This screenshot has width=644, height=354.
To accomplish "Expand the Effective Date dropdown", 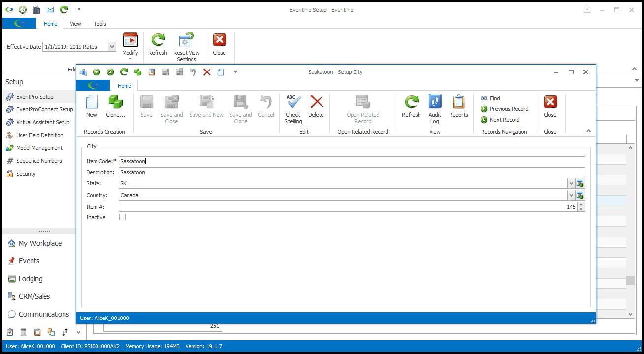I will pos(112,47).
